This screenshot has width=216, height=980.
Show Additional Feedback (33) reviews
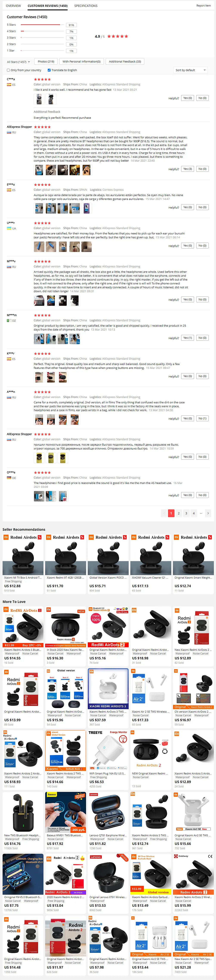(x=125, y=61)
